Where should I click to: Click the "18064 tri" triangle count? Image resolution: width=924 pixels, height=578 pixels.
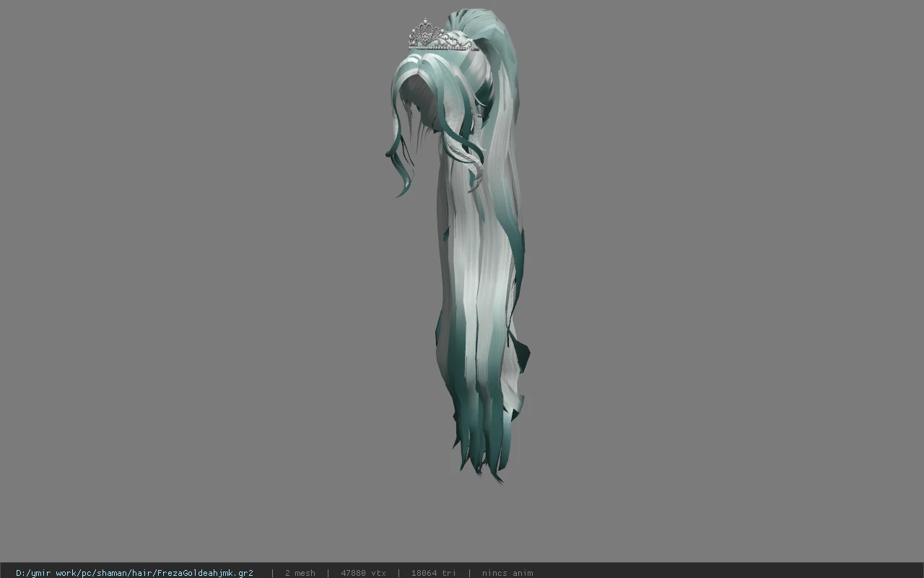[x=433, y=573]
